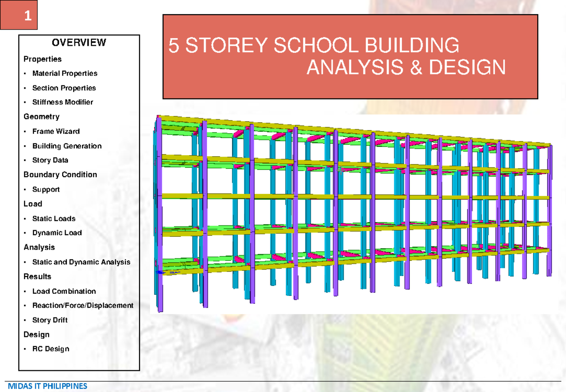Select the Material Properties bullet item
566x392 pixels.
point(64,74)
